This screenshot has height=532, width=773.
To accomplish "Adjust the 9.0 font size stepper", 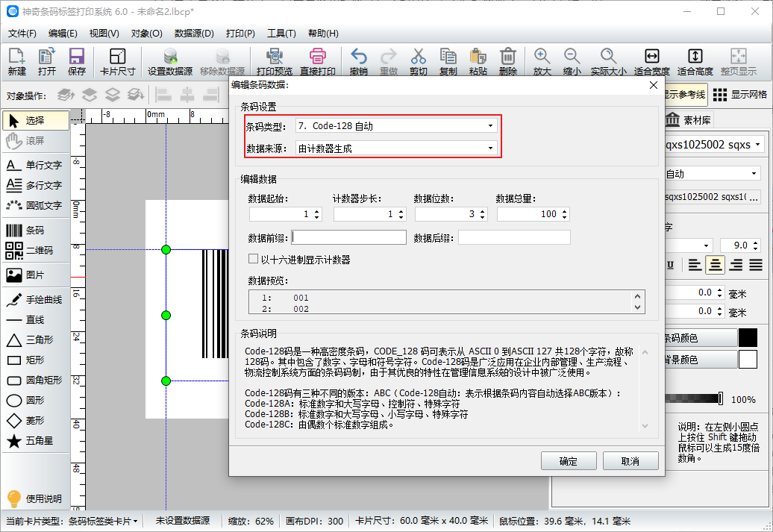I will point(757,245).
